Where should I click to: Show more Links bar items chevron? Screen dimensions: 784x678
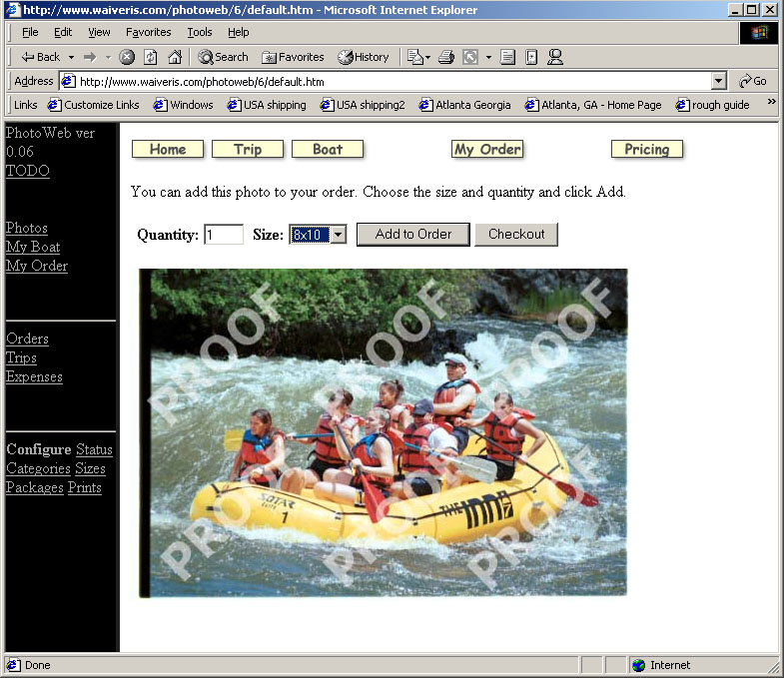[x=771, y=102]
